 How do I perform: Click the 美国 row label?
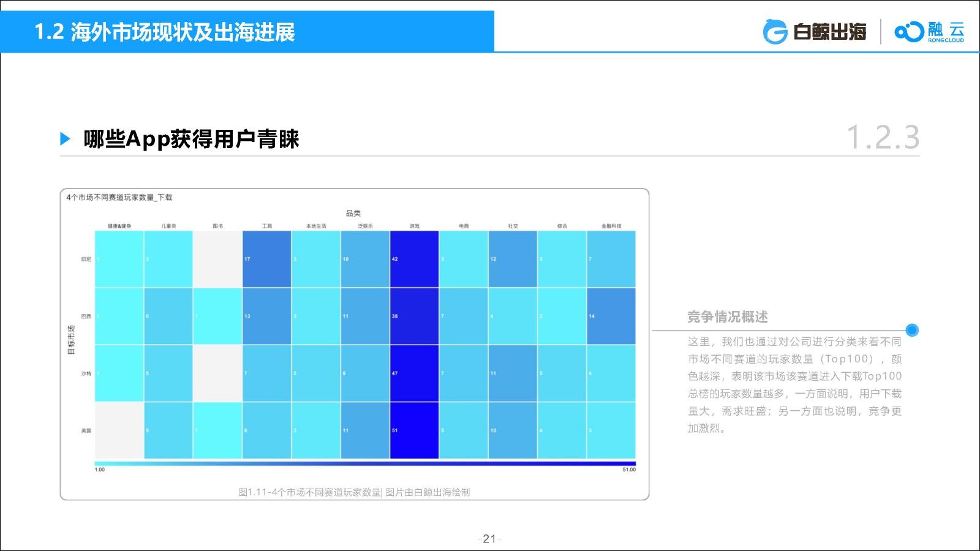click(x=86, y=430)
